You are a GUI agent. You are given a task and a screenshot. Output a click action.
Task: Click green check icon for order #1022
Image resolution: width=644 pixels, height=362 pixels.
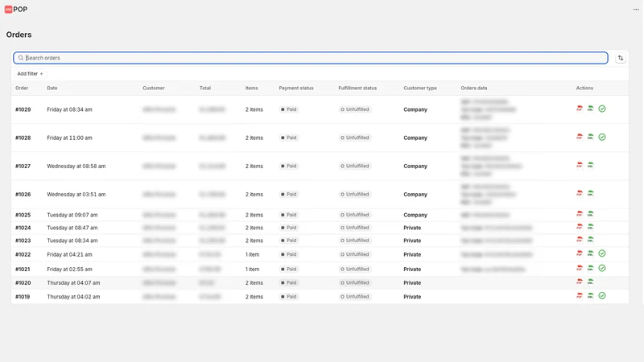click(x=601, y=253)
